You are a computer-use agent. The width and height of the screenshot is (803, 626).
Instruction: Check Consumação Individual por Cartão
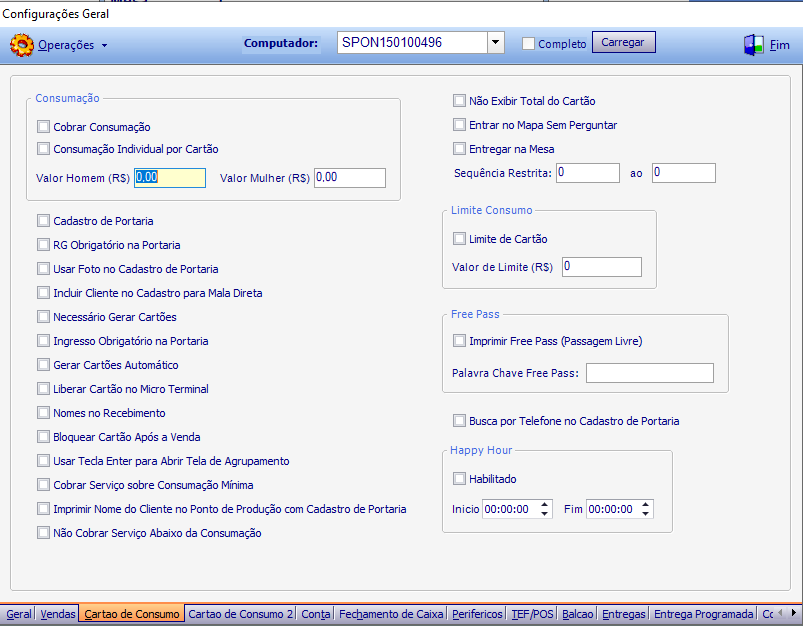(44, 149)
